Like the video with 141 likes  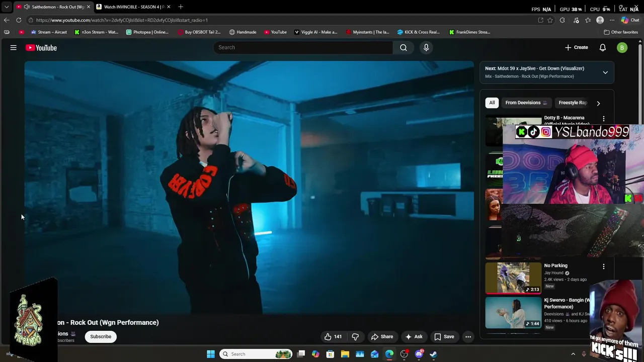click(333, 337)
